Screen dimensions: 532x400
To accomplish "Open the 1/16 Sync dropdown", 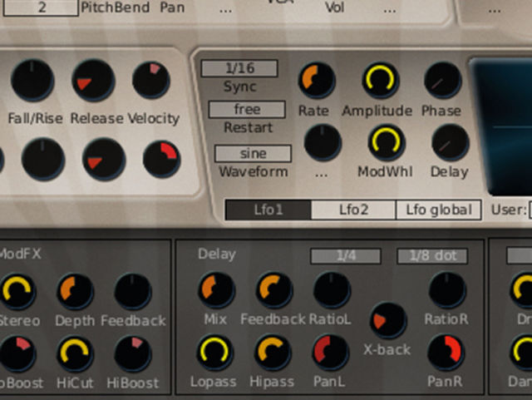I will point(239,68).
